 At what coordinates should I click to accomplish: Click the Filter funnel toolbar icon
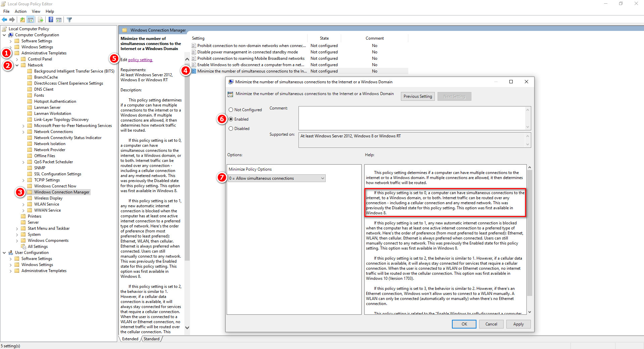pyautogui.click(x=70, y=20)
